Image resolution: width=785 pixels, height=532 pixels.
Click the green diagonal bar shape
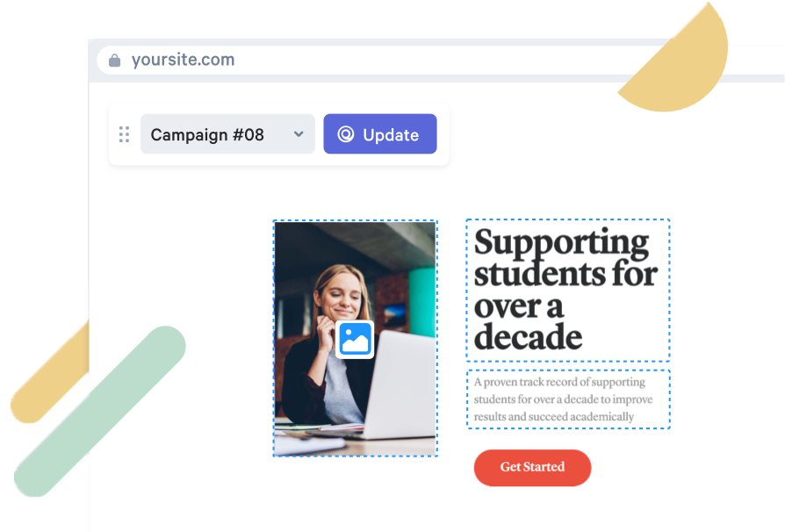[100, 412]
